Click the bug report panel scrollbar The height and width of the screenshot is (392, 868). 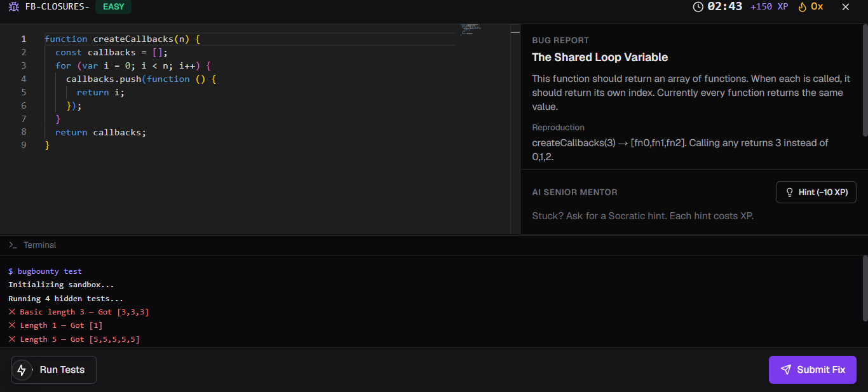pyautogui.click(x=865, y=80)
